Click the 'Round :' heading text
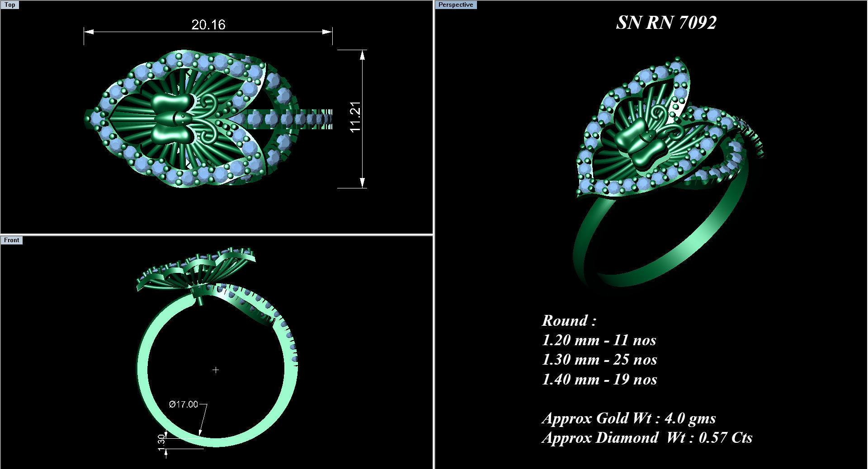This screenshot has height=469, width=868. tap(569, 320)
